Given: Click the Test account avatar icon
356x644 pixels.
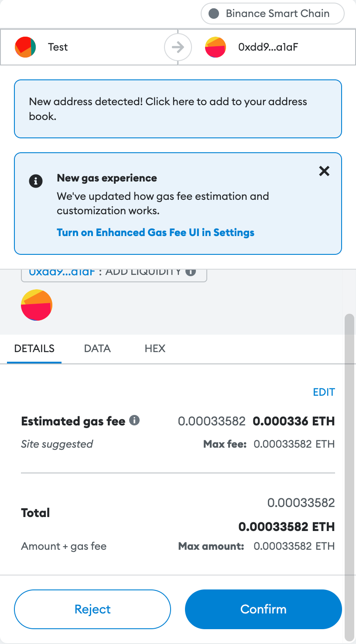Looking at the screenshot, I should click(x=25, y=47).
